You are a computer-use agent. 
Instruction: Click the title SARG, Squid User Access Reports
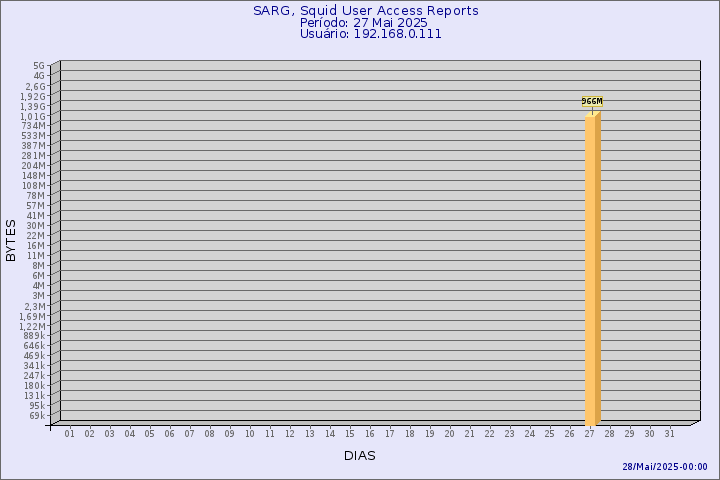point(366,11)
